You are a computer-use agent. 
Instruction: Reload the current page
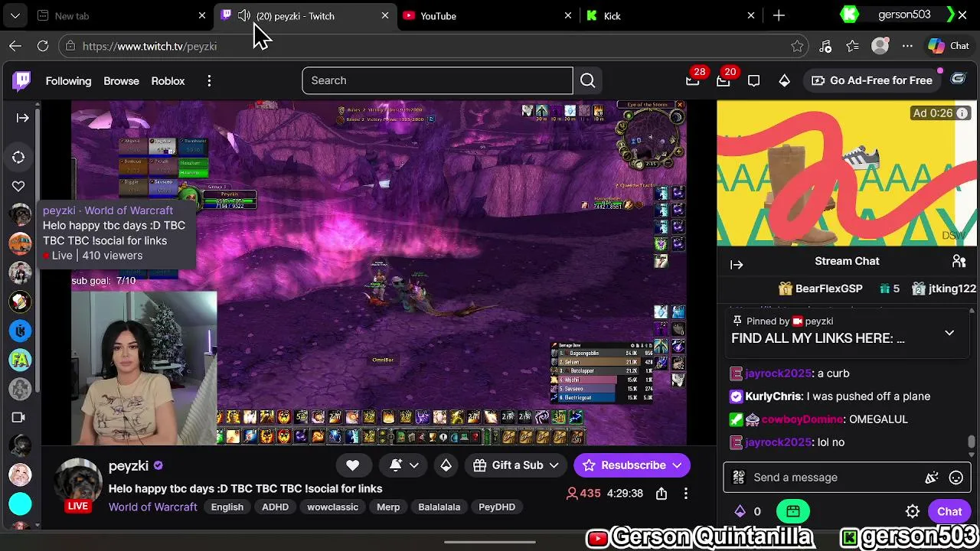tap(43, 46)
